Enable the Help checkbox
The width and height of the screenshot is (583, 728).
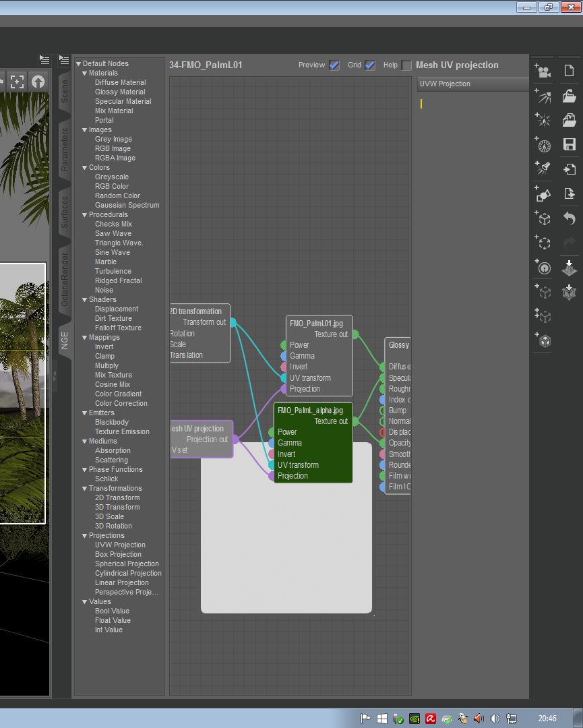[406, 65]
